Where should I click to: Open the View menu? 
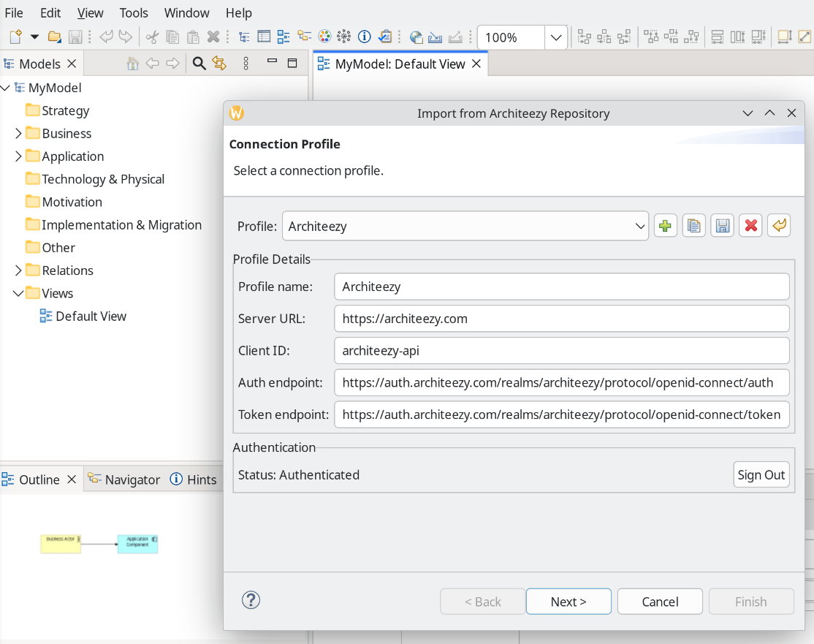[x=91, y=13]
